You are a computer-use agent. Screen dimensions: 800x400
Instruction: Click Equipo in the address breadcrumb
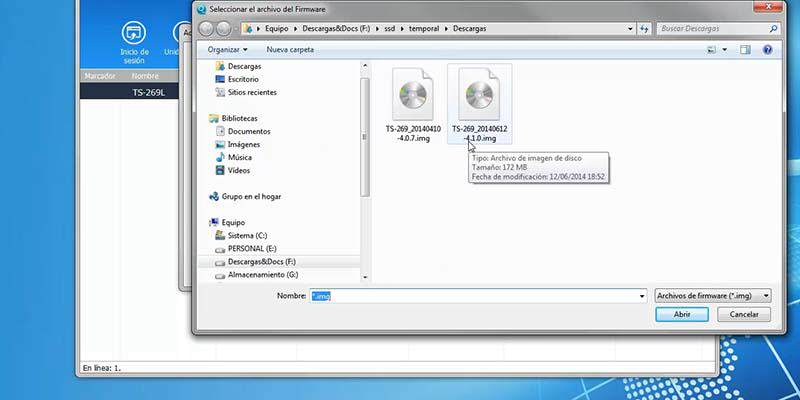(x=276, y=29)
